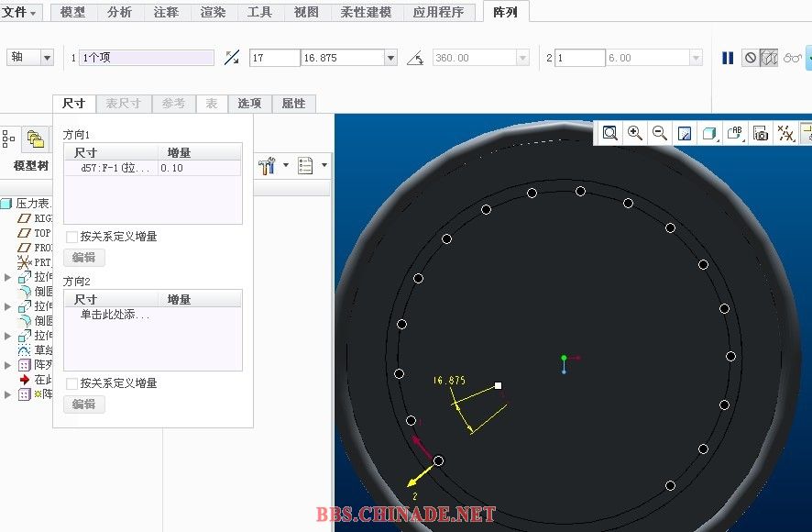The width and height of the screenshot is (812, 532).
Task: Click the verify glasses preview icon
Action: 793,58
